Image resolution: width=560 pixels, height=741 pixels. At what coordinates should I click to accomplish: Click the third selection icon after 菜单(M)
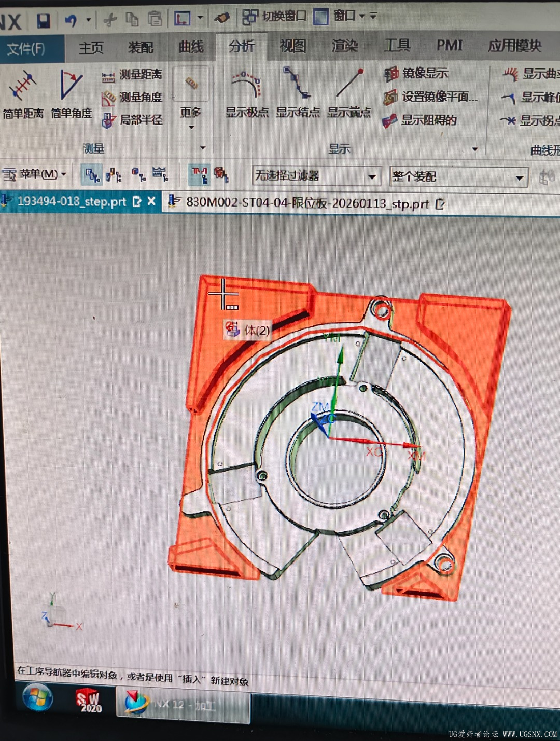[x=138, y=174]
